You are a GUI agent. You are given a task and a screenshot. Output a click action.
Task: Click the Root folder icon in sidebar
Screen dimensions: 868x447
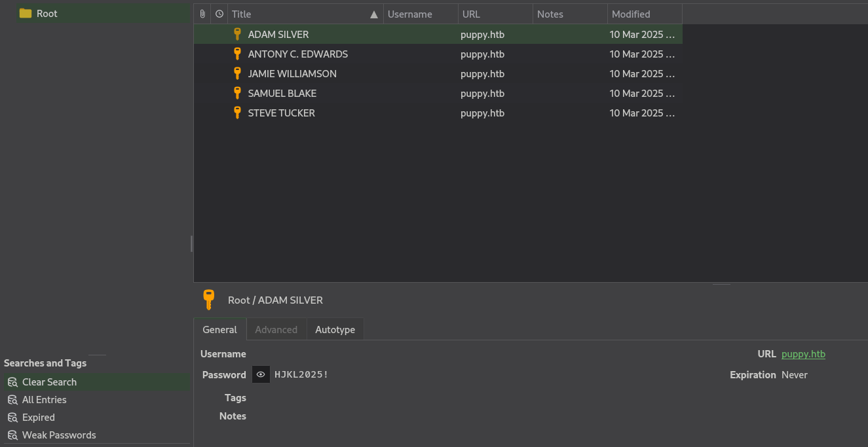[26, 13]
